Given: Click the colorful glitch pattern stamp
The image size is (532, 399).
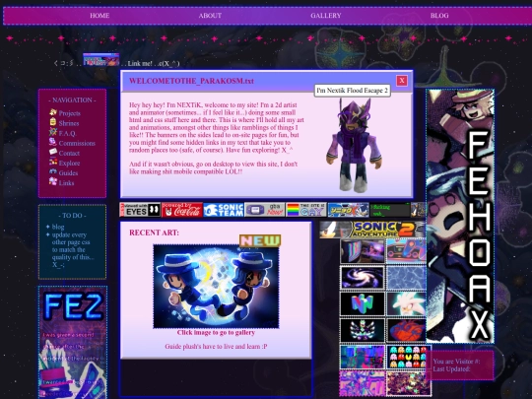Looking at the screenshot, I should tap(363, 357).
